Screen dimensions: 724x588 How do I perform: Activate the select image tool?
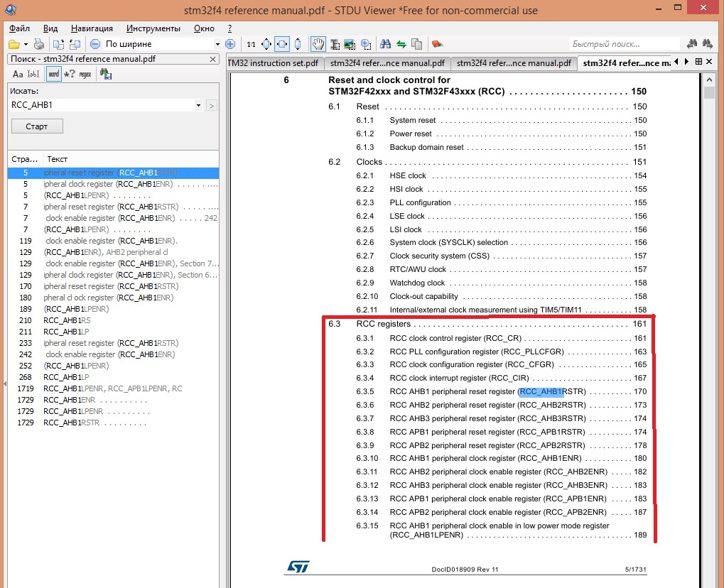(x=350, y=44)
